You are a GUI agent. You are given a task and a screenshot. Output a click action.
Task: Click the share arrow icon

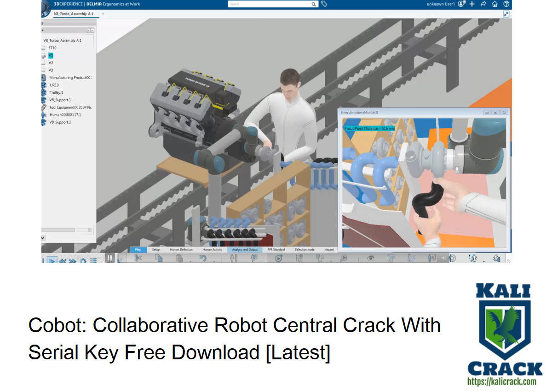coord(483,4)
